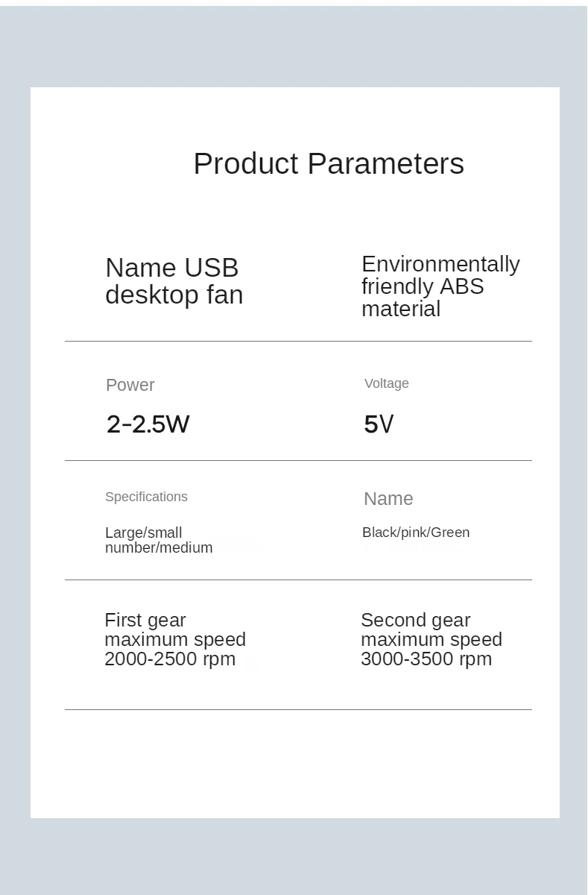Screen dimensions: 588x895
Task: Click the Voltage label
Action: 386,383
